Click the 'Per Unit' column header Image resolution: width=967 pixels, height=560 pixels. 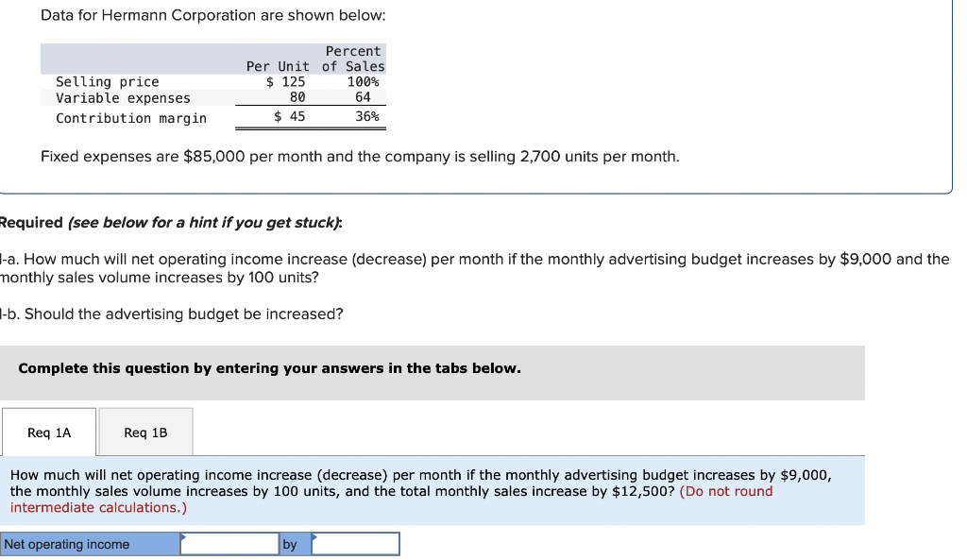[x=277, y=66]
